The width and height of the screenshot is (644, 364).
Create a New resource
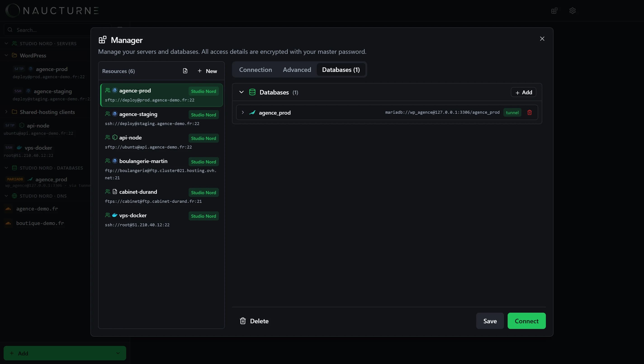click(207, 71)
